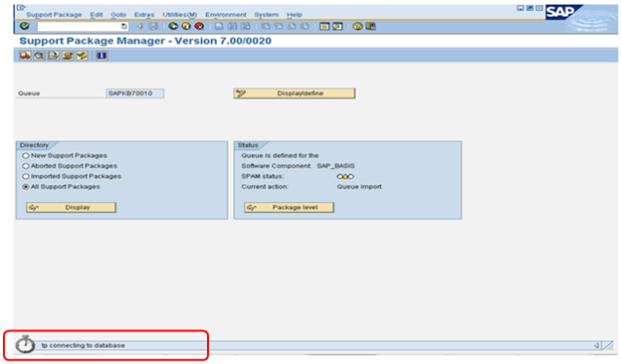Select New Support Packages radio button

(x=26, y=156)
